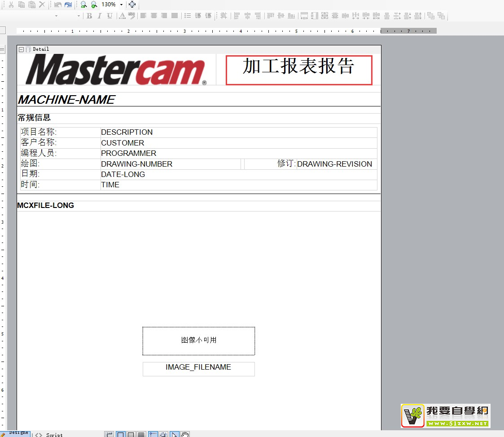504x437 pixels.
Task: Click the bulleted list icon
Action: pos(188,16)
